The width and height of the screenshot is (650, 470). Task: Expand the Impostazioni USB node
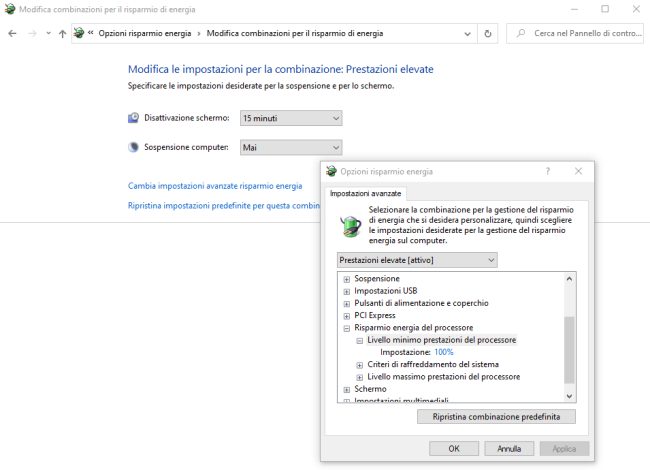(347, 292)
